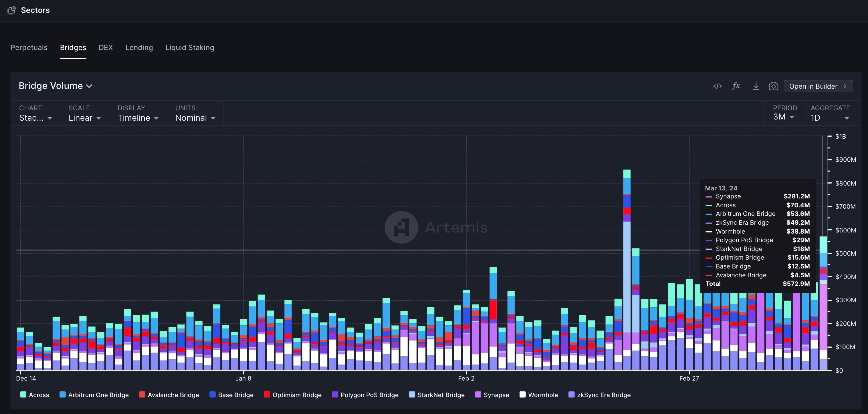Viewport: 868px width, 414px height.
Task: Toggle Arbitrum One Bridge legend series
Action: [x=94, y=395]
